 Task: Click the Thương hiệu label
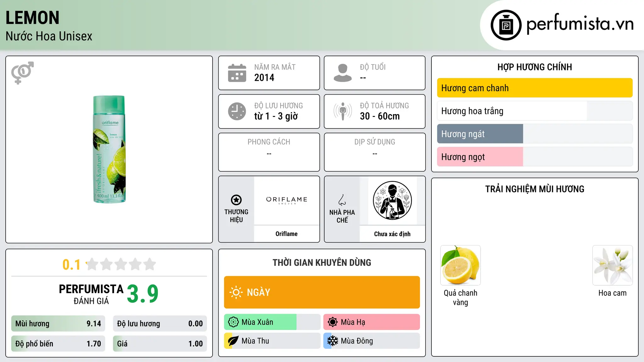point(236,216)
